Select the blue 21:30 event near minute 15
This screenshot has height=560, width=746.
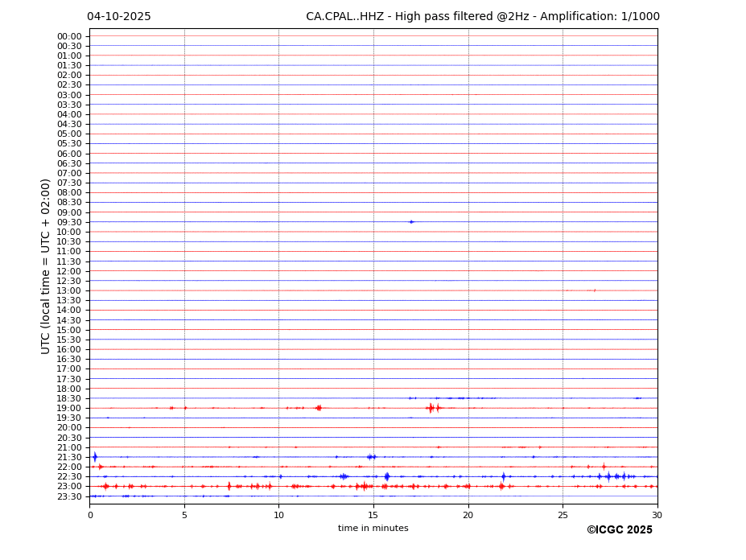371,457
